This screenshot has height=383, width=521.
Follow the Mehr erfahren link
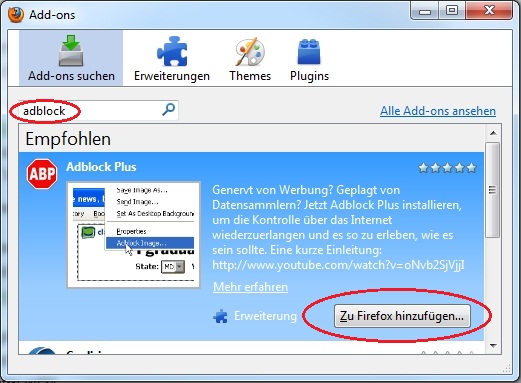click(250, 287)
